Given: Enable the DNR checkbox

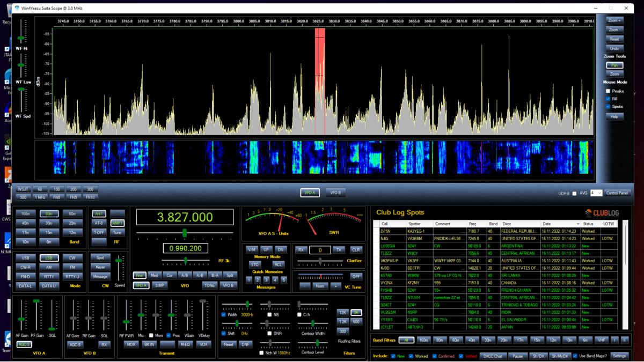Looking at the screenshot, I should point(269,334).
